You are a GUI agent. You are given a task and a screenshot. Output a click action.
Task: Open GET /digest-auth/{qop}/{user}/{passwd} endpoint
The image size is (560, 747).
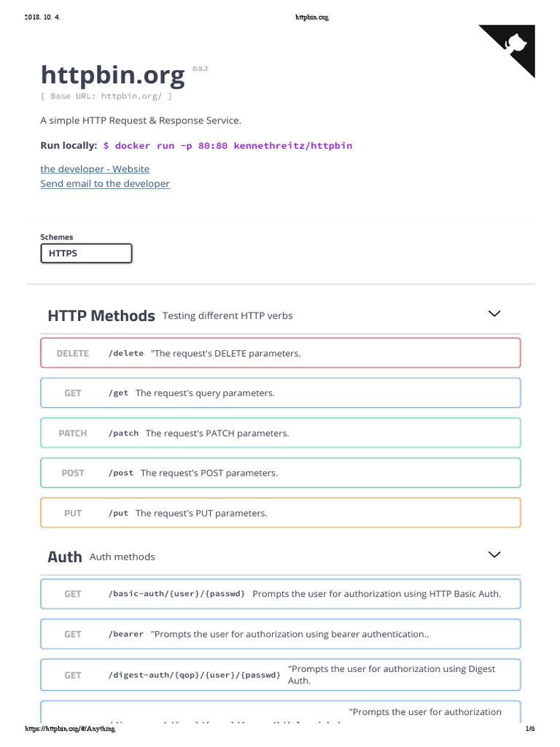coord(281,675)
